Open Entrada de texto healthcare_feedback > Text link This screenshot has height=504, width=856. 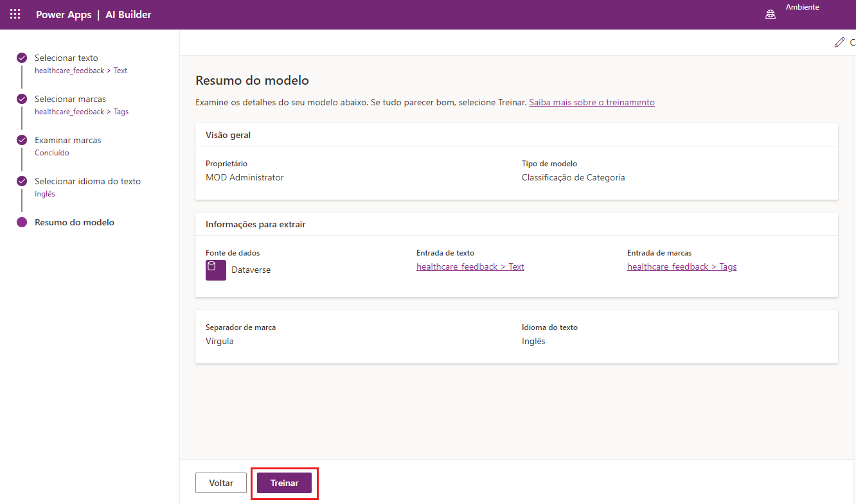[470, 266]
